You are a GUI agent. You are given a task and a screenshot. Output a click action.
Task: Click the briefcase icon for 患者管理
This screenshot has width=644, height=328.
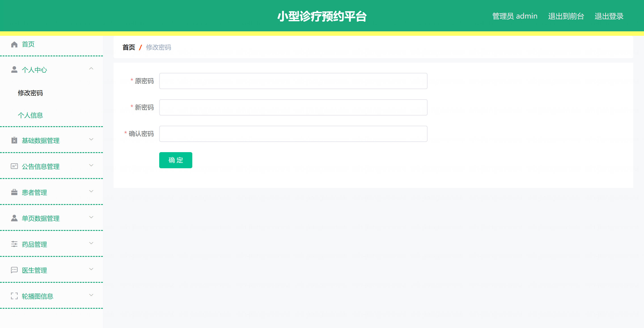pos(14,192)
